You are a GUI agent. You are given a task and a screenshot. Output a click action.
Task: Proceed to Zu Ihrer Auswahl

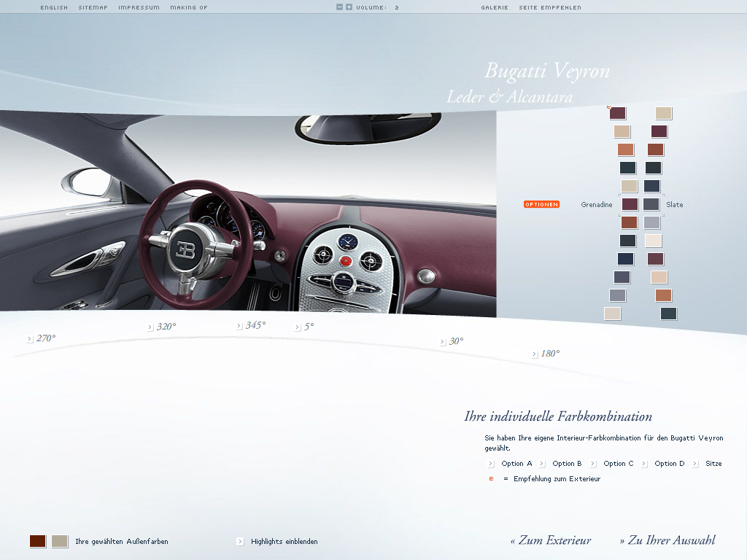pos(667,540)
